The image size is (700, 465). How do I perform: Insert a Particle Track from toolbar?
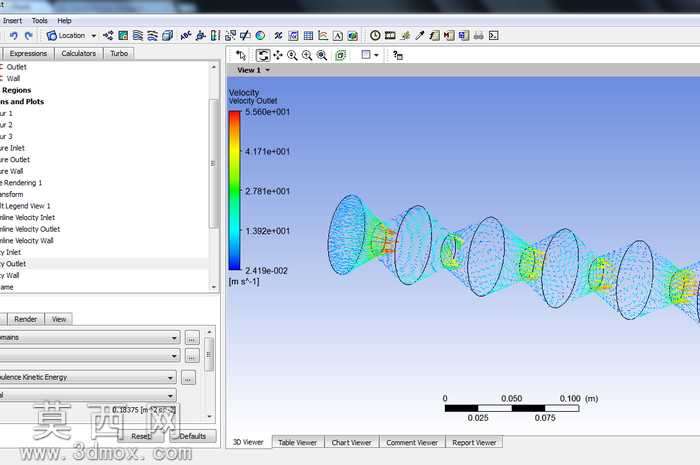pyautogui.click(x=153, y=35)
